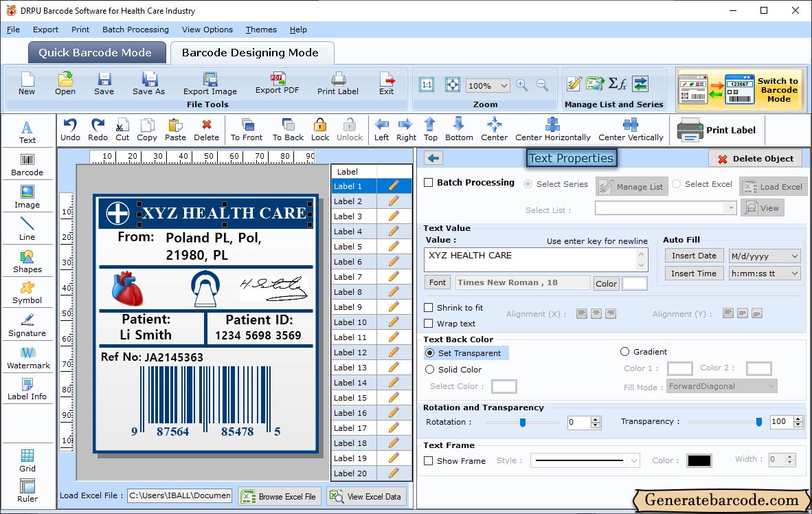Center object Horizontally
Viewport: 812px width, 514px height.
click(552, 130)
